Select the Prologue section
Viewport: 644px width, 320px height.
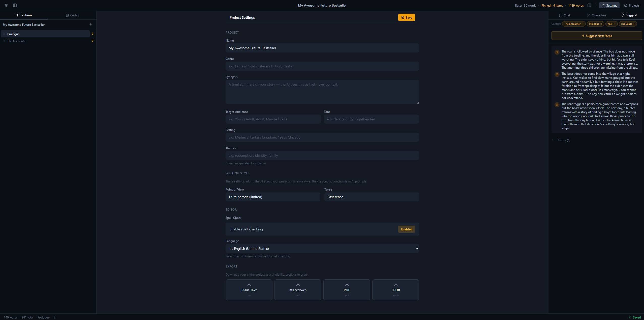pyautogui.click(x=45, y=34)
